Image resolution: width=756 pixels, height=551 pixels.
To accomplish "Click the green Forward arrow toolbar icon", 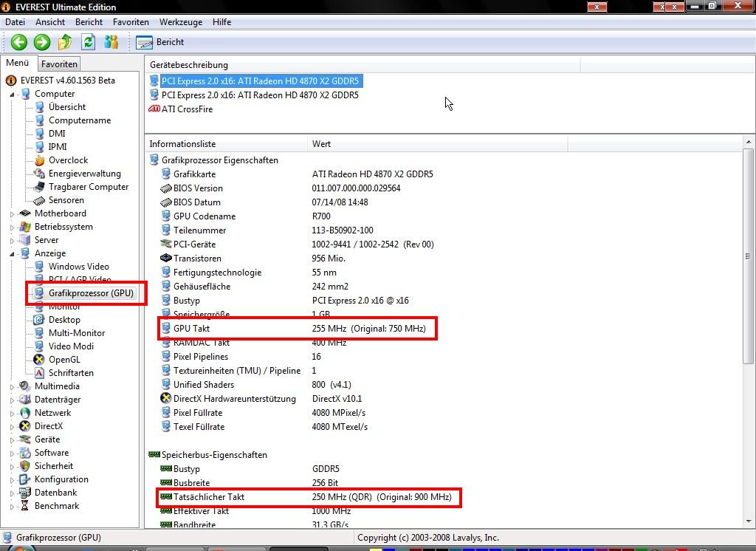I will (x=42, y=42).
